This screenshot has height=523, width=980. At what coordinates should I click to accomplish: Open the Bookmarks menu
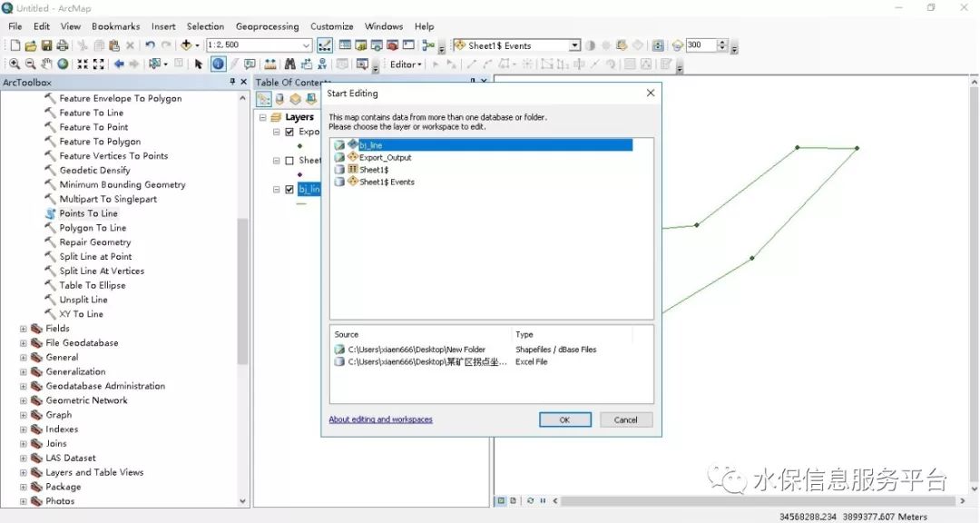click(115, 26)
